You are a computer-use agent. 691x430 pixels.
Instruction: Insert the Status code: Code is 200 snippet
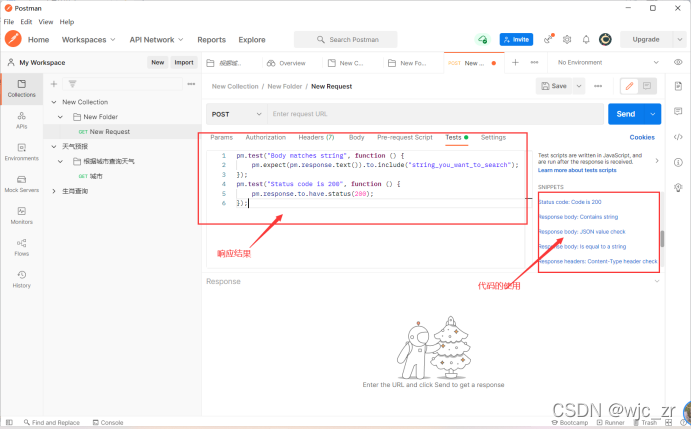click(570, 202)
